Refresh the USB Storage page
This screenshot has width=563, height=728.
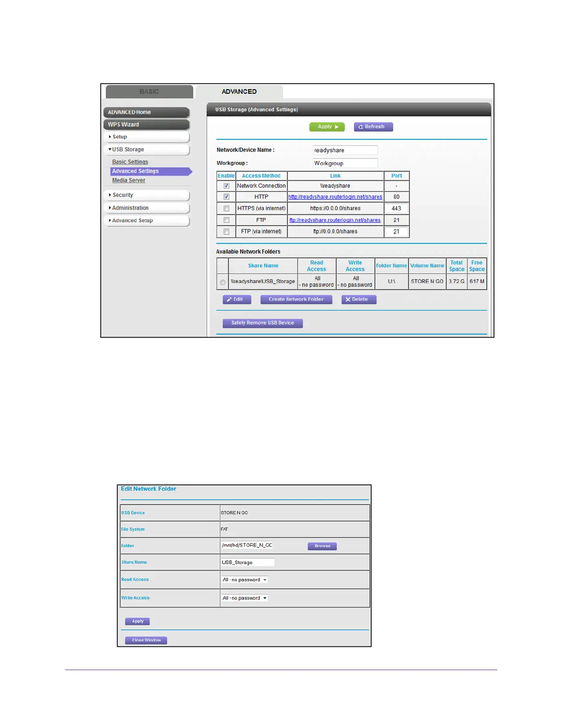[x=373, y=127]
